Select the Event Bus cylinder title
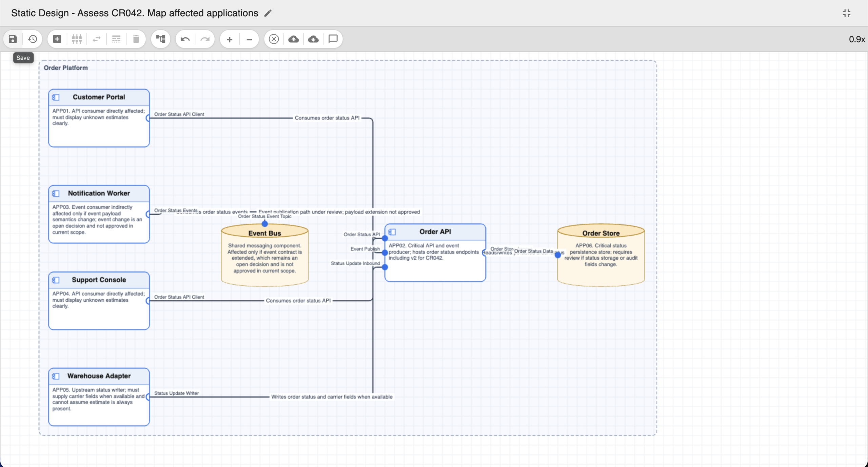The width and height of the screenshot is (868, 467). tap(265, 233)
